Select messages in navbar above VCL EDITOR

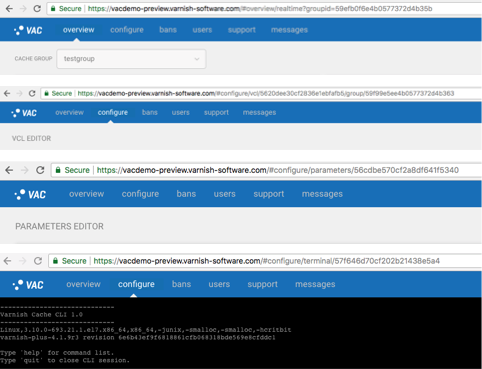259,112
